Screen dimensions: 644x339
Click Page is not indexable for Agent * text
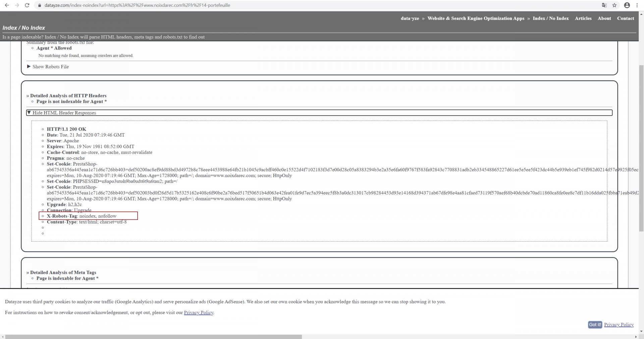(71, 101)
